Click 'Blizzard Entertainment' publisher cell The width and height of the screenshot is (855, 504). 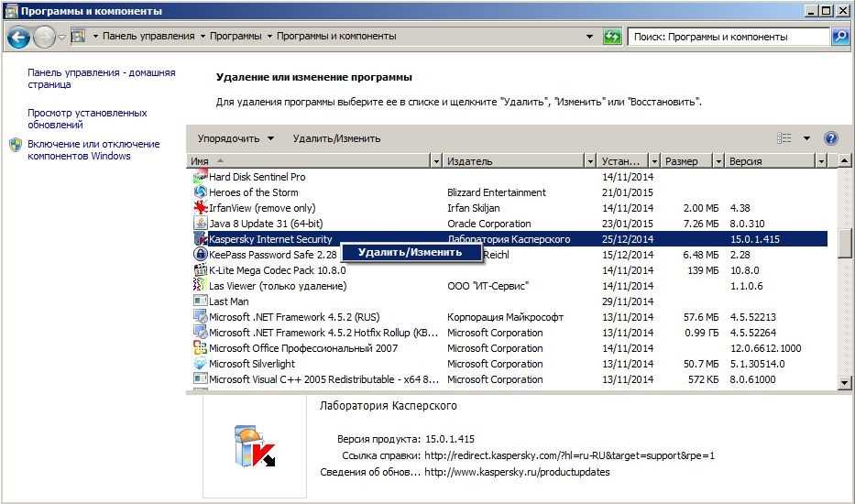pyautogui.click(x=496, y=192)
